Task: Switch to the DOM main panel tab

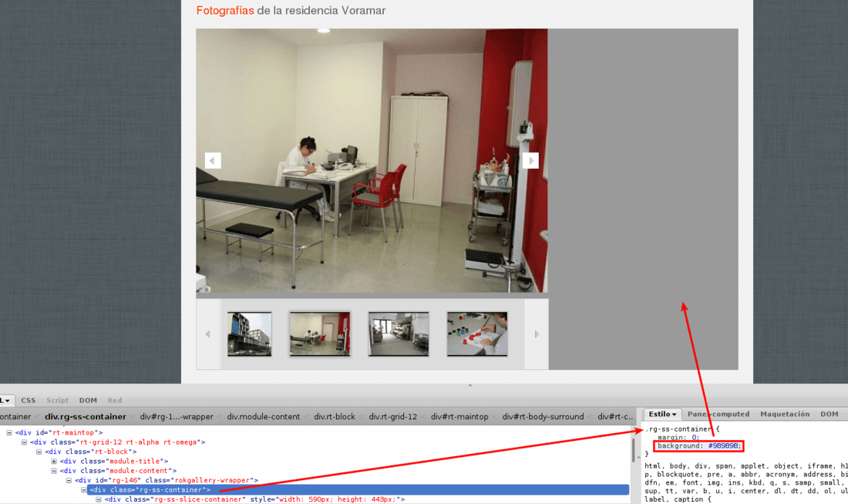Action: pyautogui.click(x=88, y=400)
